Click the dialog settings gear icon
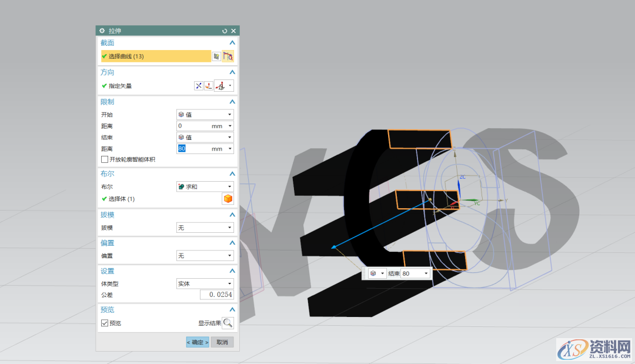Viewport: 635px width, 364px height. 102,31
